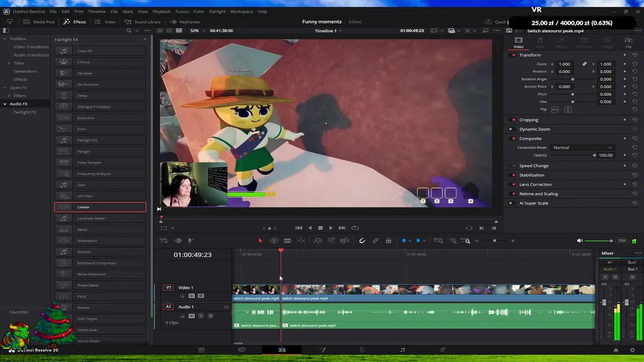The image size is (644, 362).
Task: Open the Timeline menu
Action: [97, 12]
